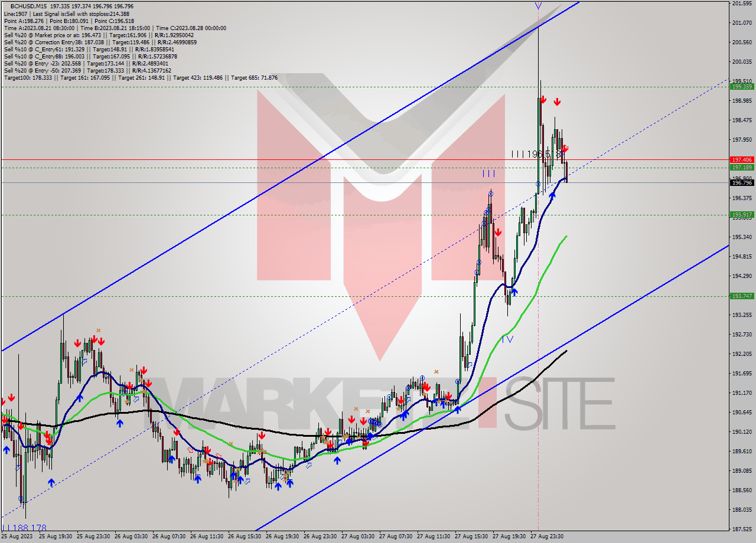756x543 pixels.
Task: Click the '26 Aug 07:30' time label
Action: pos(169,537)
